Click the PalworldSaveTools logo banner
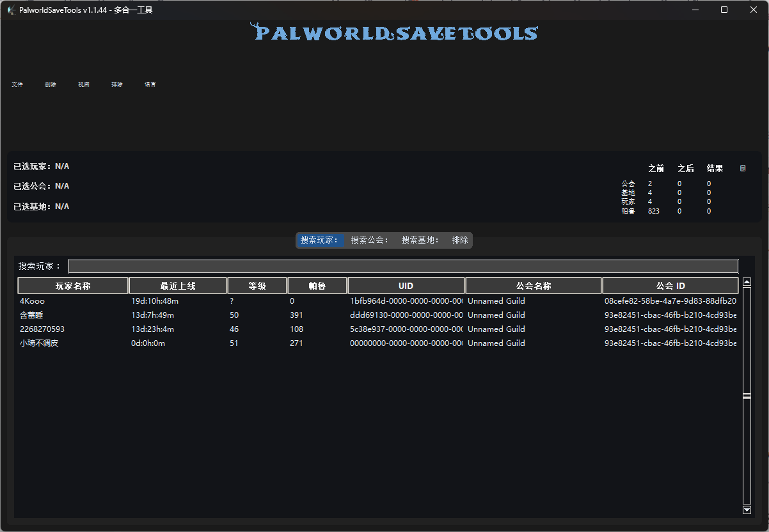 pyautogui.click(x=393, y=32)
